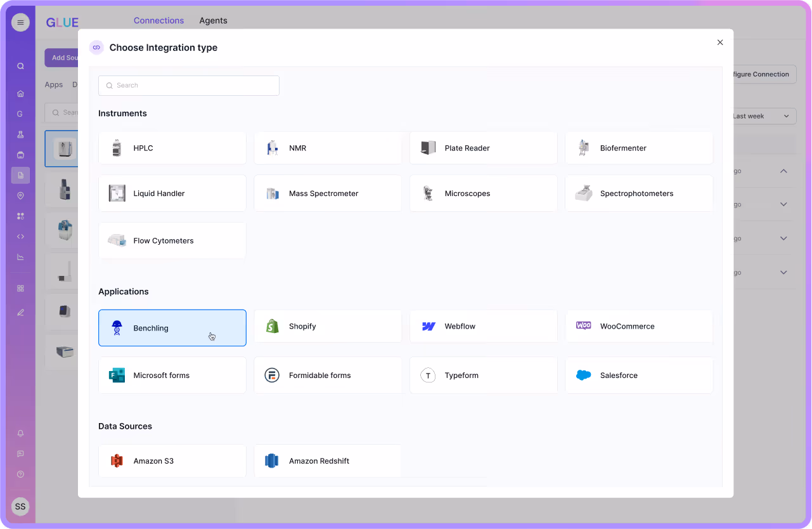This screenshot has width=812, height=529.
Task: Choose Amazon S3 data source
Action: [172, 461]
